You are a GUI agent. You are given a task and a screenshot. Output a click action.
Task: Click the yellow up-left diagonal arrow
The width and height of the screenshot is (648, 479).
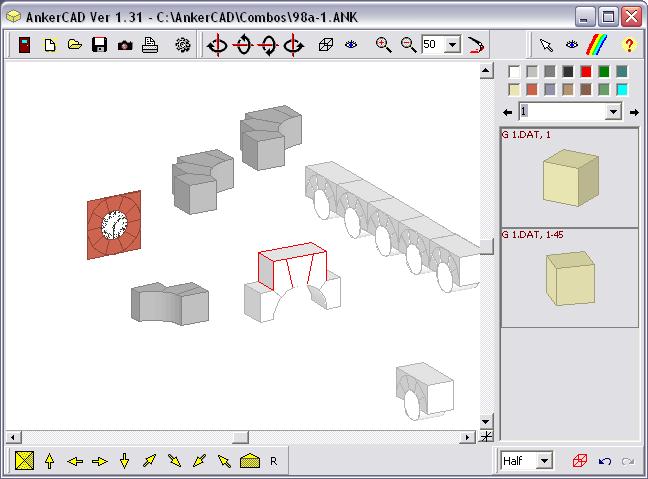point(224,460)
